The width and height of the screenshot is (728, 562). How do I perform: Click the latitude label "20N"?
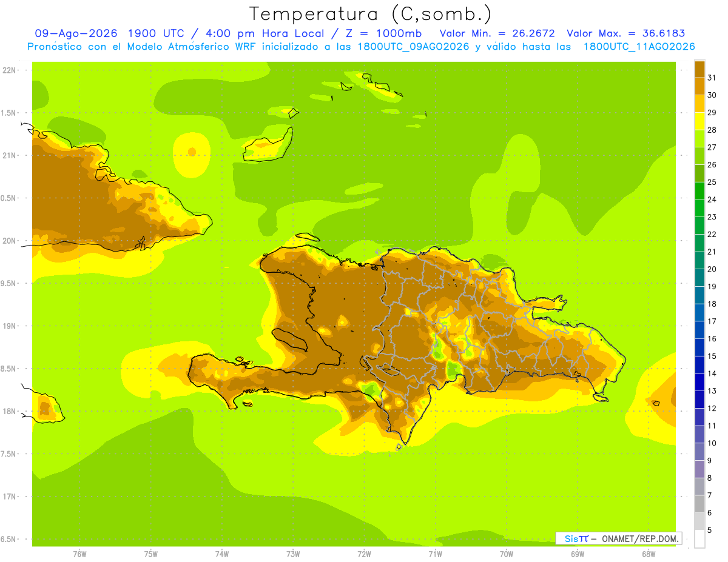tap(9, 241)
